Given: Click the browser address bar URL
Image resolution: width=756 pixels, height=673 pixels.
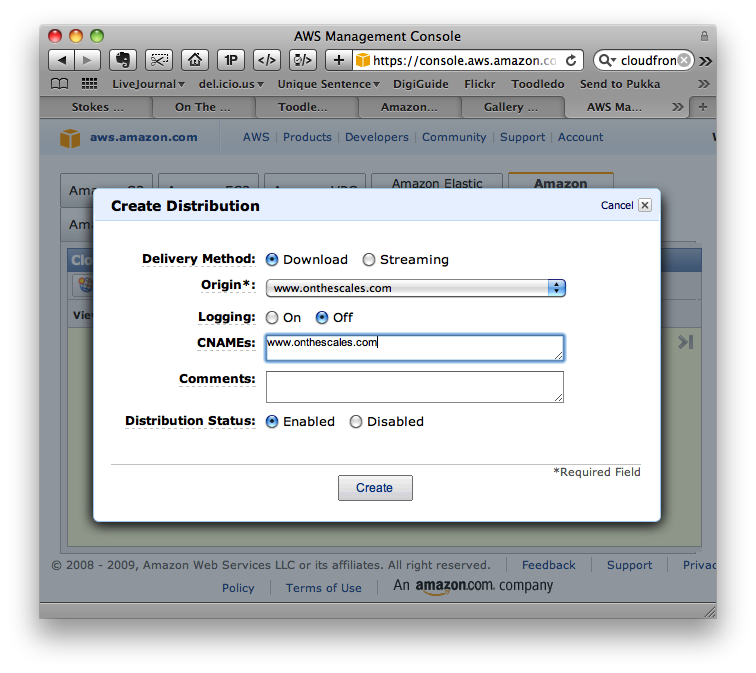Looking at the screenshot, I should tap(464, 61).
